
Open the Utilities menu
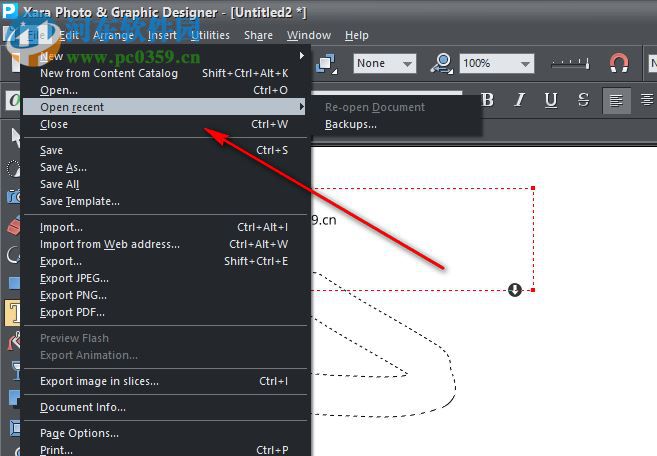click(210, 35)
